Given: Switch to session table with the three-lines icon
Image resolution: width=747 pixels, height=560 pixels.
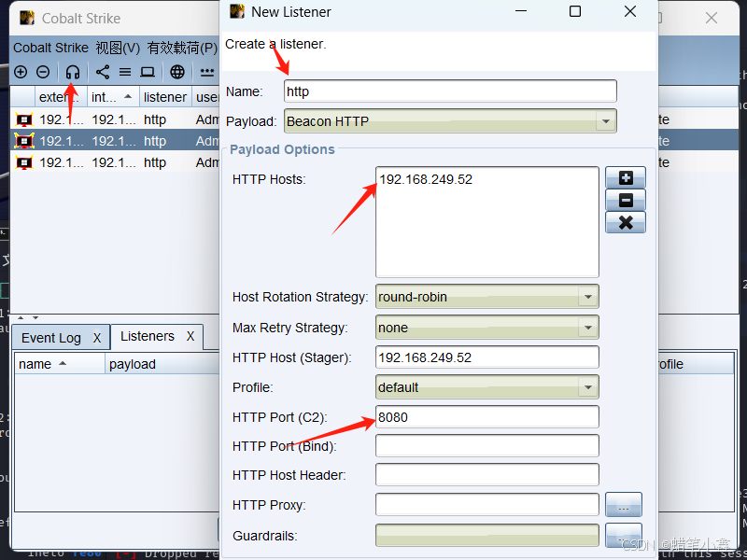Looking at the screenshot, I should (x=125, y=72).
